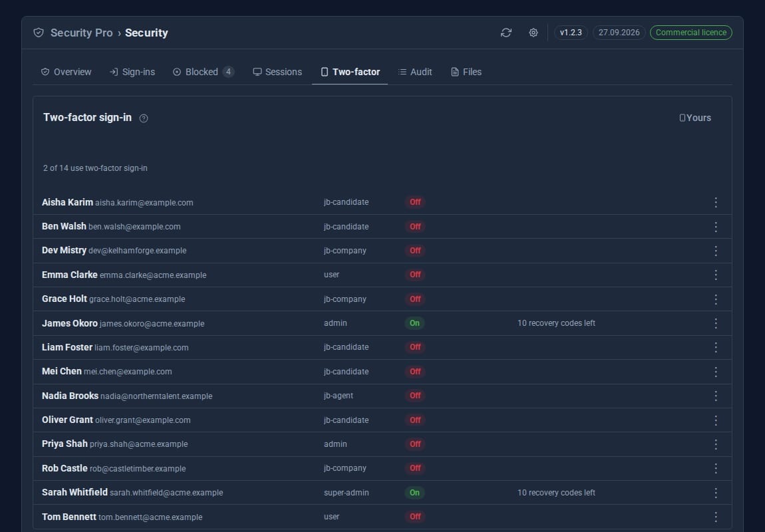
Task: Click the count badge 4 on Blocked
Action: [228, 72]
